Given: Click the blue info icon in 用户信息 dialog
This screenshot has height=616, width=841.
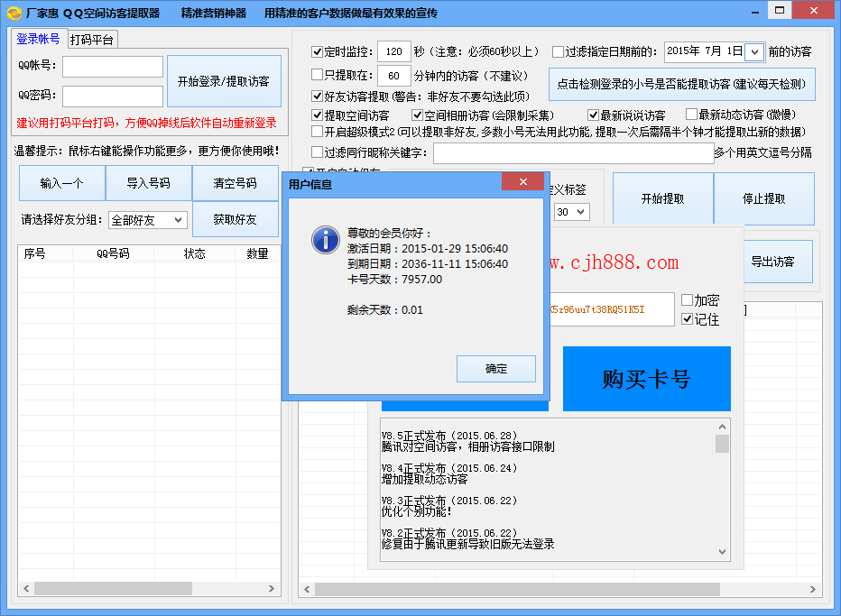Looking at the screenshot, I should (325, 241).
